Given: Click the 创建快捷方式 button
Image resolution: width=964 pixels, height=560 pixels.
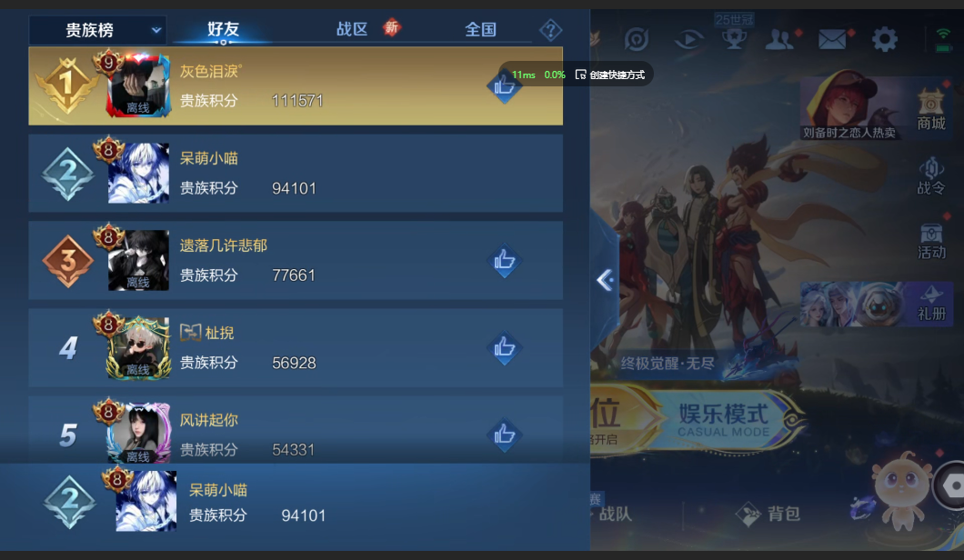Looking at the screenshot, I should click(x=610, y=75).
